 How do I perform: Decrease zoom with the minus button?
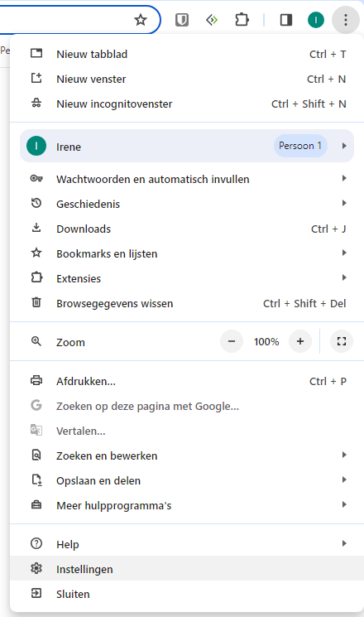point(232,341)
